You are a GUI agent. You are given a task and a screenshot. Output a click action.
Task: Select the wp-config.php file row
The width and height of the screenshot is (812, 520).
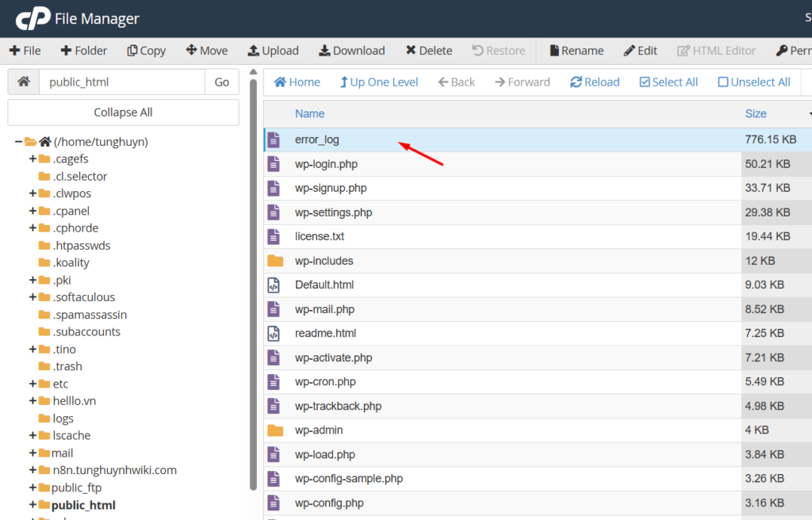coord(538,503)
